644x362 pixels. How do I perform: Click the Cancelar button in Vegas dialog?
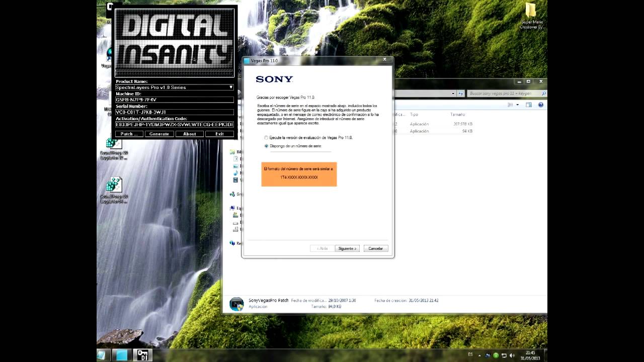point(376,248)
